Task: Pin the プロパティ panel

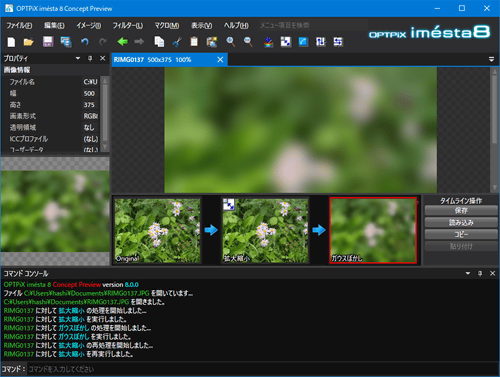Action: (90, 58)
